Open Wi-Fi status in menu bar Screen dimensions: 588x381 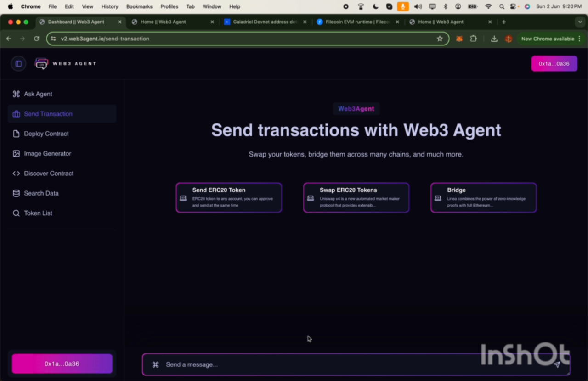point(488,6)
